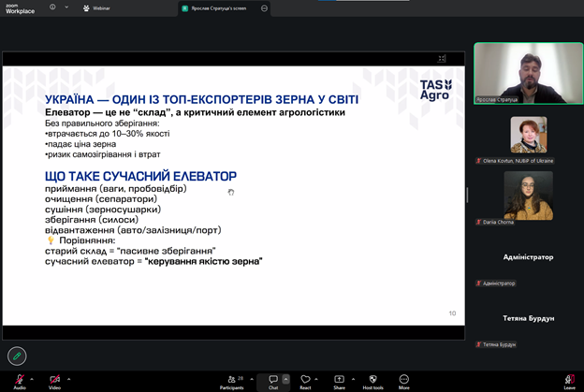This screenshot has height=392, width=584.
Task: Click the options circle on screen-share tab
Action: pos(264,8)
